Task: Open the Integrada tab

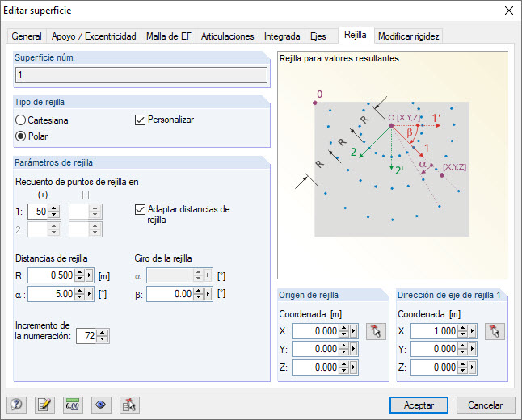Action: click(x=282, y=36)
